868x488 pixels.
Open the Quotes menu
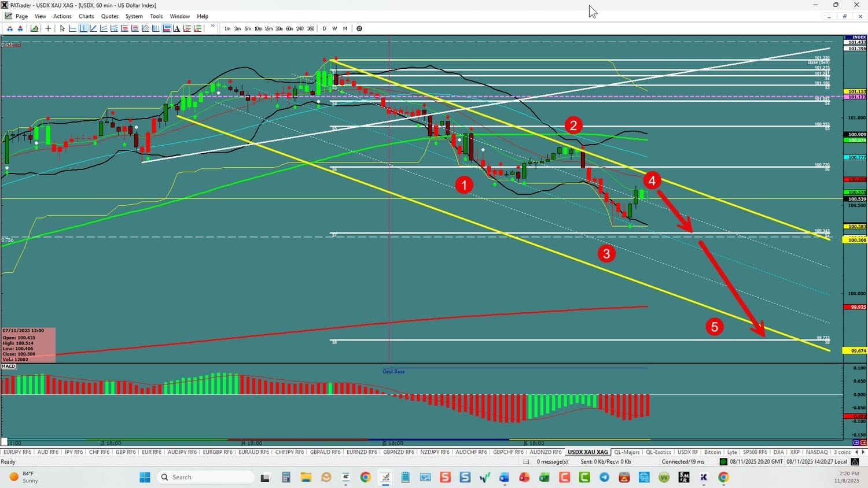[109, 16]
